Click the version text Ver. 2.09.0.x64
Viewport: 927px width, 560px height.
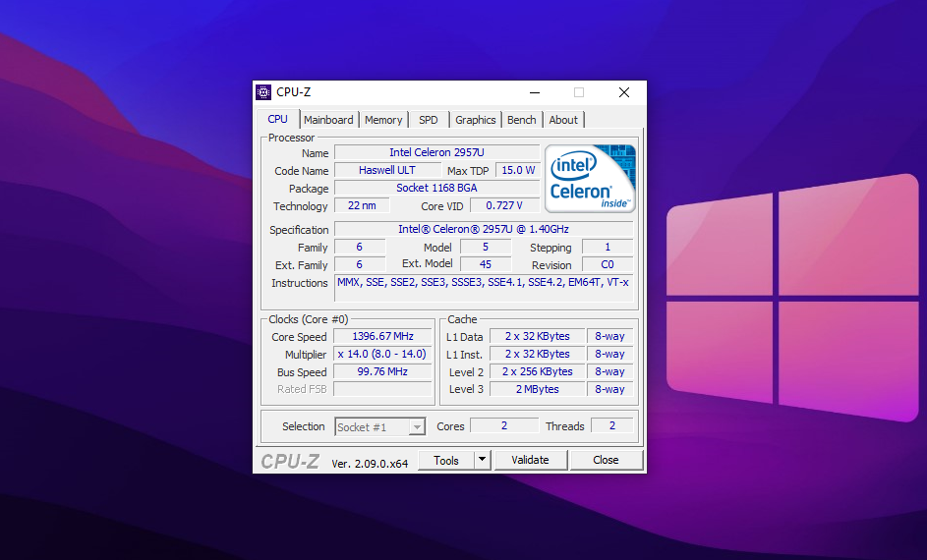370,464
